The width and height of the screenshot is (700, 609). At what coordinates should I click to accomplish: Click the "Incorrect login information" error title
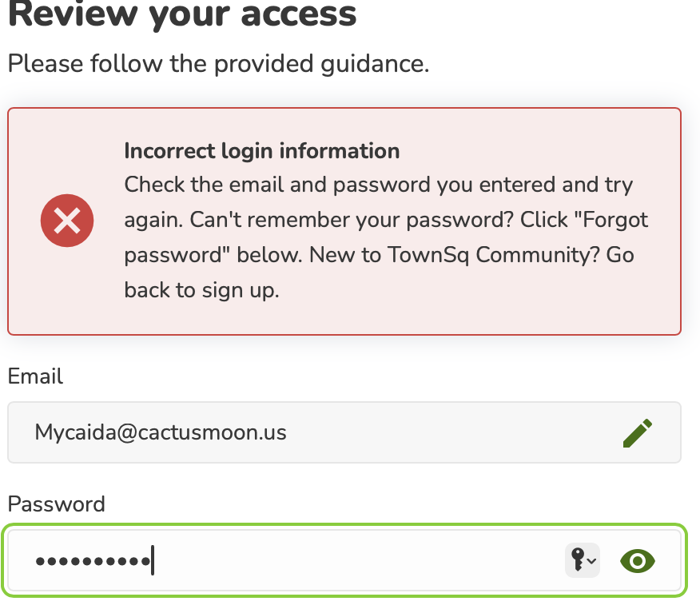click(261, 151)
